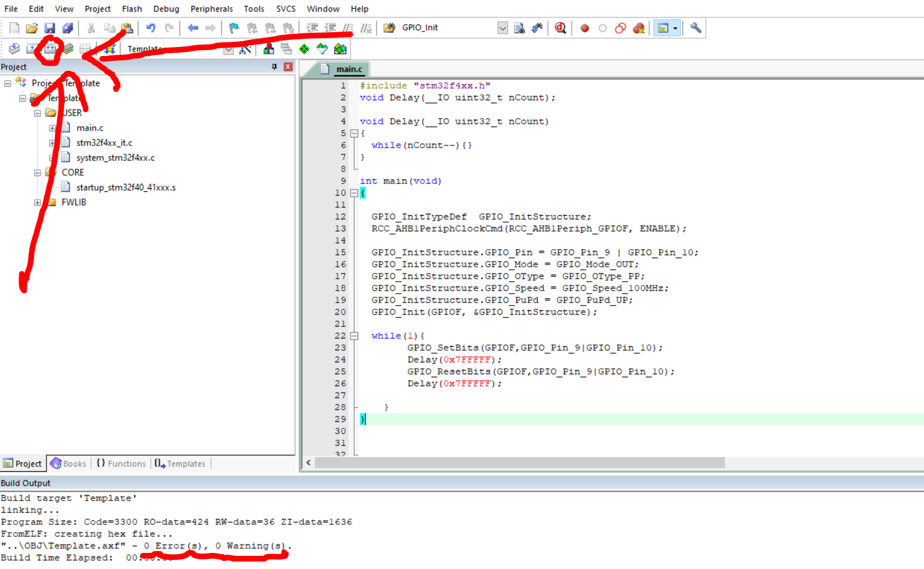Open the target selection dropdown arrow

coord(228,49)
